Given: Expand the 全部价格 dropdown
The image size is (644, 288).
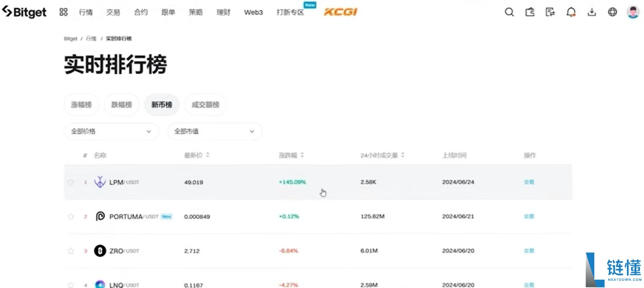Looking at the screenshot, I should coord(111,131).
